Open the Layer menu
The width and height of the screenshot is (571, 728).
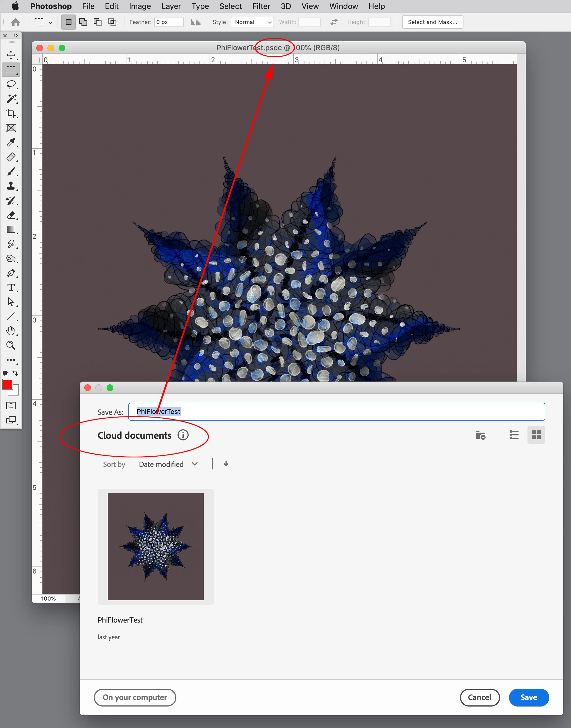coord(171,6)
